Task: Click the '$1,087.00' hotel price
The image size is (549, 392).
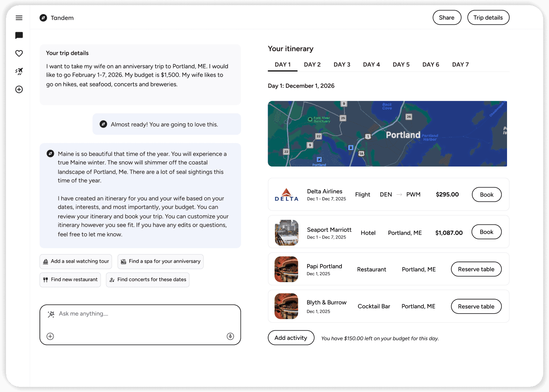Action: (x=449, y=233)
